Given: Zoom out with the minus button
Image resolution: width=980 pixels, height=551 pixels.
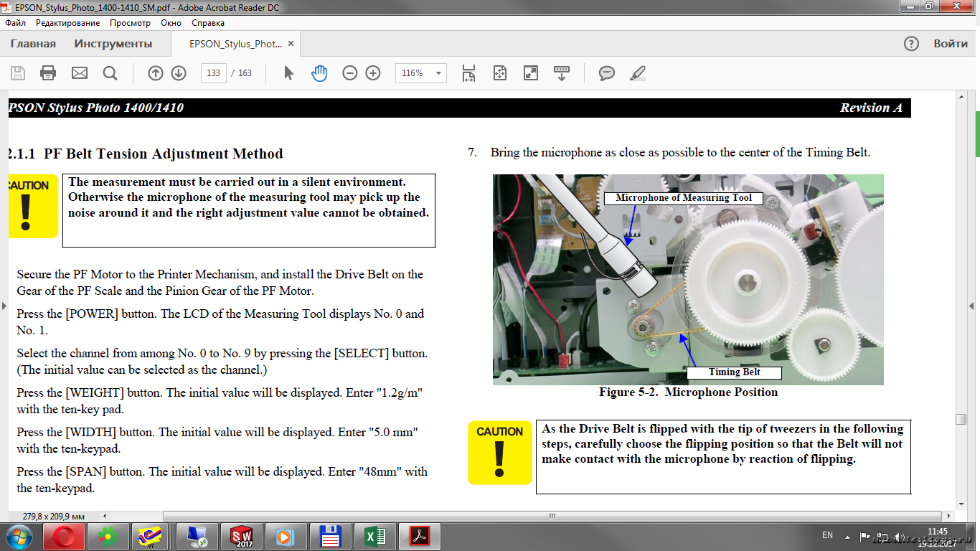Looking at the screenshot, I should 350,73.
